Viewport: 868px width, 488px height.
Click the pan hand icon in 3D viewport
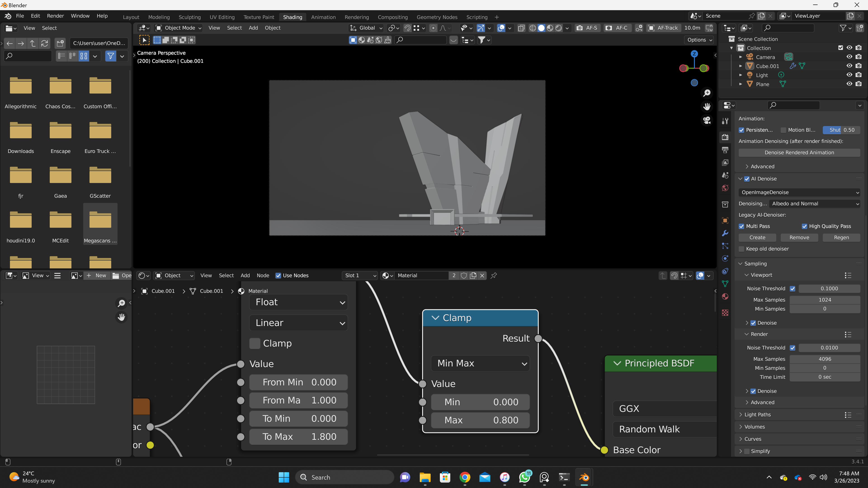707,106
